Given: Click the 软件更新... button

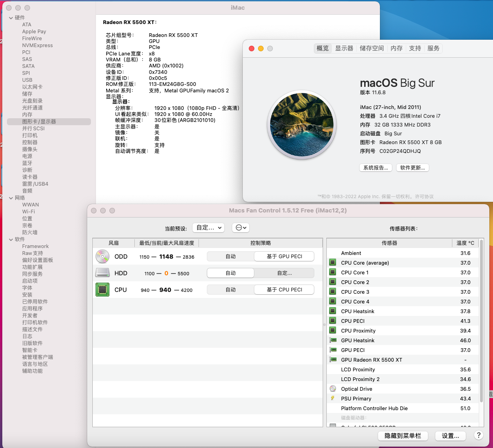Looking at the screenshot, I should coord(413,168).
